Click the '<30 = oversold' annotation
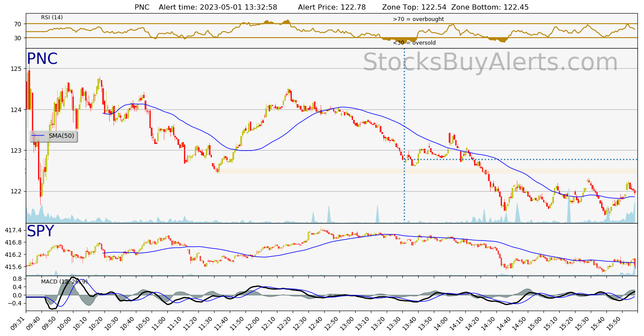 point(414,43)
